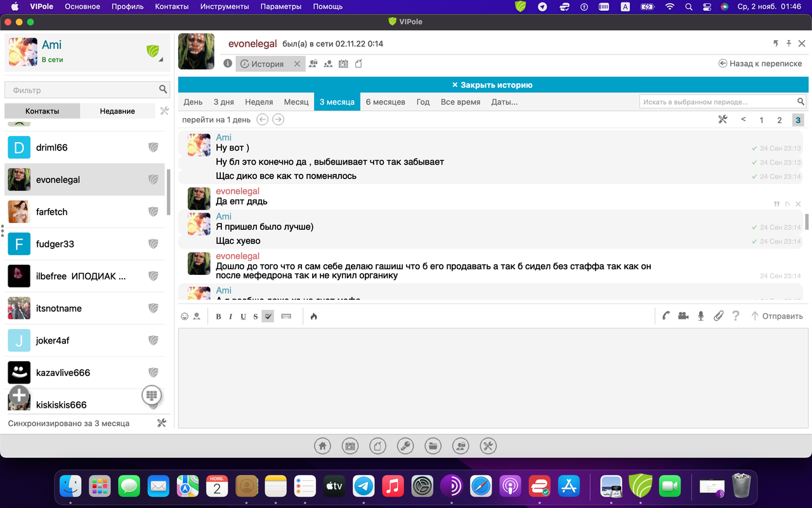
Task: Switch to Недавние tab
Action: click(117, 111)
